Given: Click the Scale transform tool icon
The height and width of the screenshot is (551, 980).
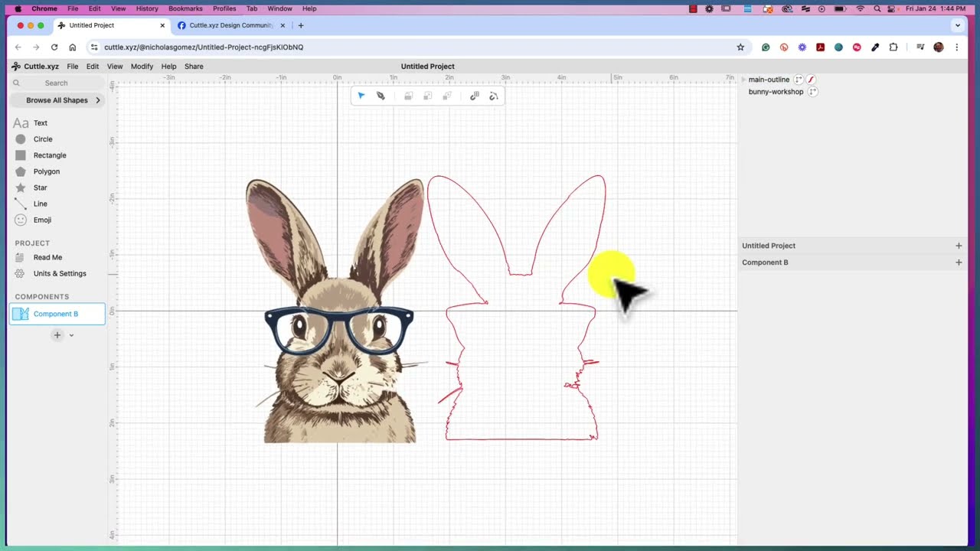Looking at the screenshot, I should click(x=475, y=96).
